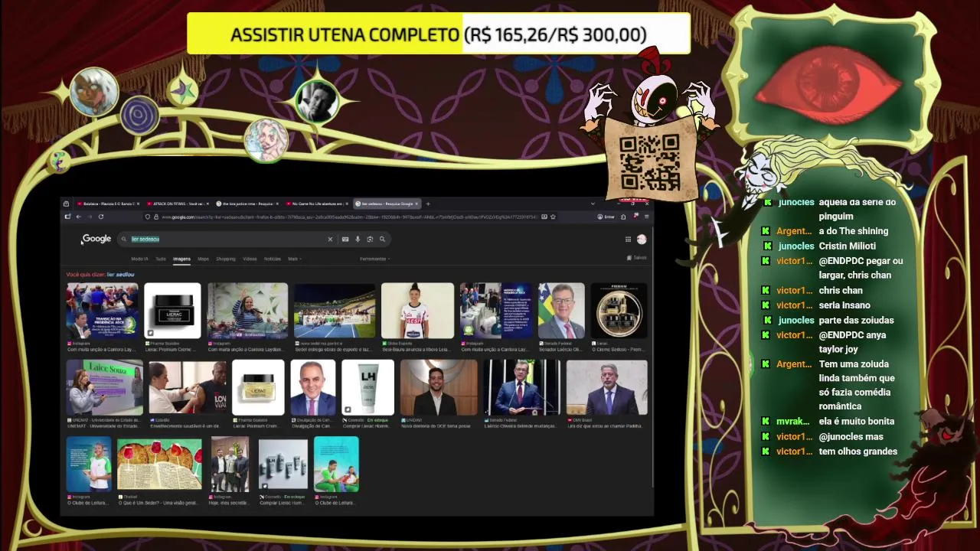Open the black Lierac cream jar thumbnail

(x=172, y=311)
